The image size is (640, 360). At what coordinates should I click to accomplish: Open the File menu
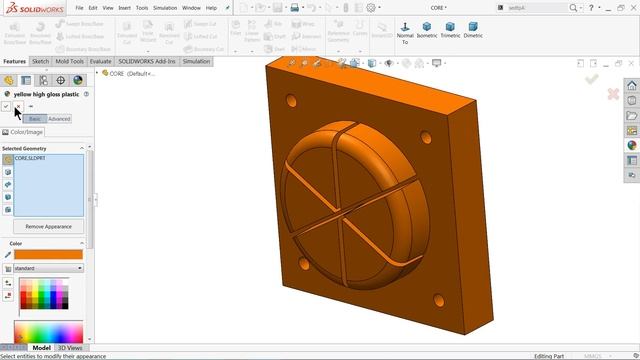(79, 8)
